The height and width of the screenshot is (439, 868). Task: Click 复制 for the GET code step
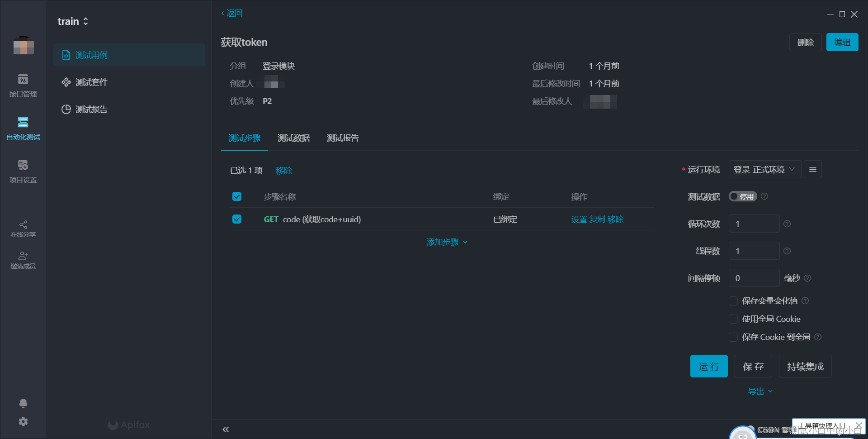click(x=597, y=219)
